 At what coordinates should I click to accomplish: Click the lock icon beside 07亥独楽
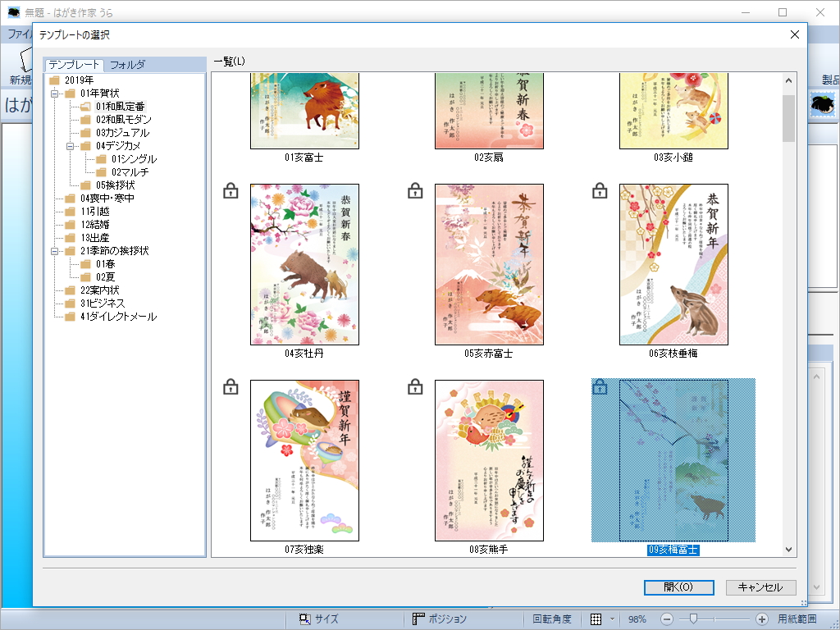point(231,387)
